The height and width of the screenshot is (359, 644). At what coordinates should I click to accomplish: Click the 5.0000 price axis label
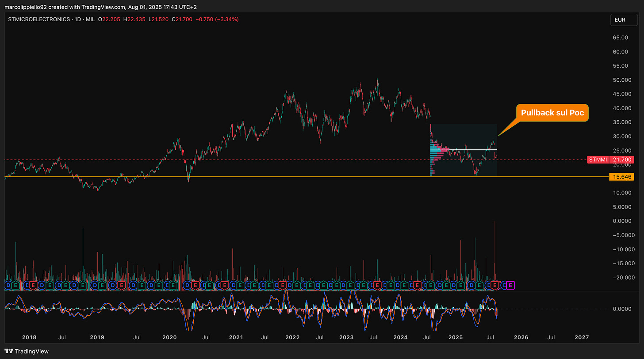point(621,207)
